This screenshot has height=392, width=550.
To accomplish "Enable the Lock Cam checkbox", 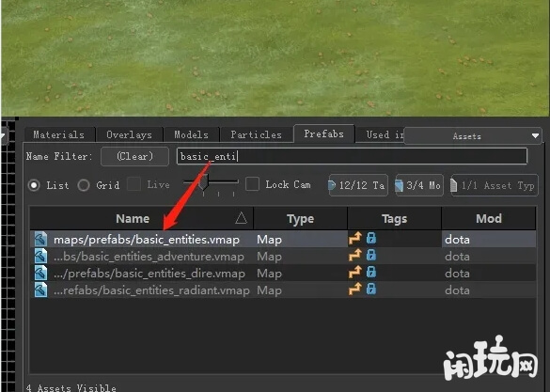I will click(252, 184).
